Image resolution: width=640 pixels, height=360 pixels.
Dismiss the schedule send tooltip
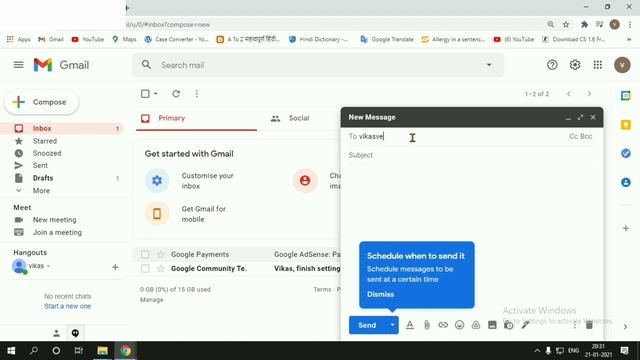(x=380, y=294)
